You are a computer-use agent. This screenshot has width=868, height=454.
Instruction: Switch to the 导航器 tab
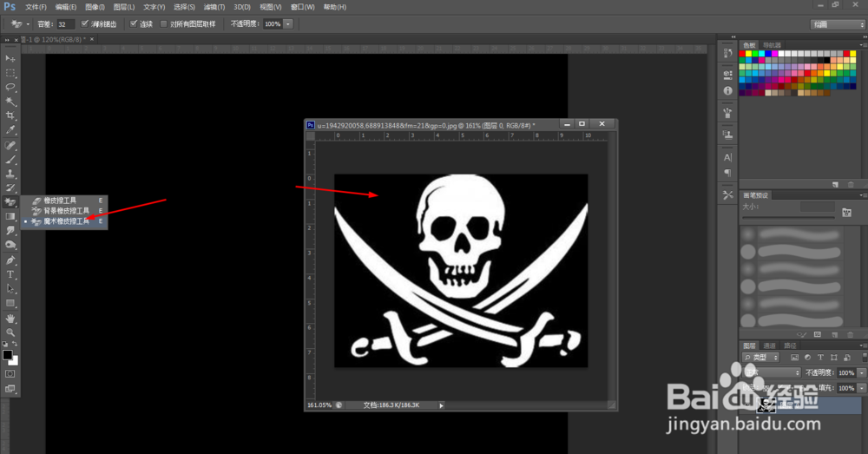(x=772, y=45)
